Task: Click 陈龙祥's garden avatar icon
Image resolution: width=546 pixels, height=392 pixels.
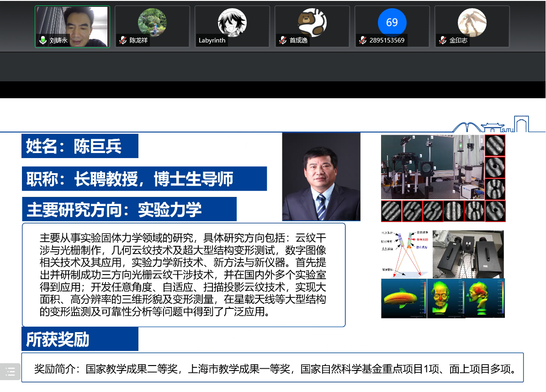Action: click(x=152, y=21)
